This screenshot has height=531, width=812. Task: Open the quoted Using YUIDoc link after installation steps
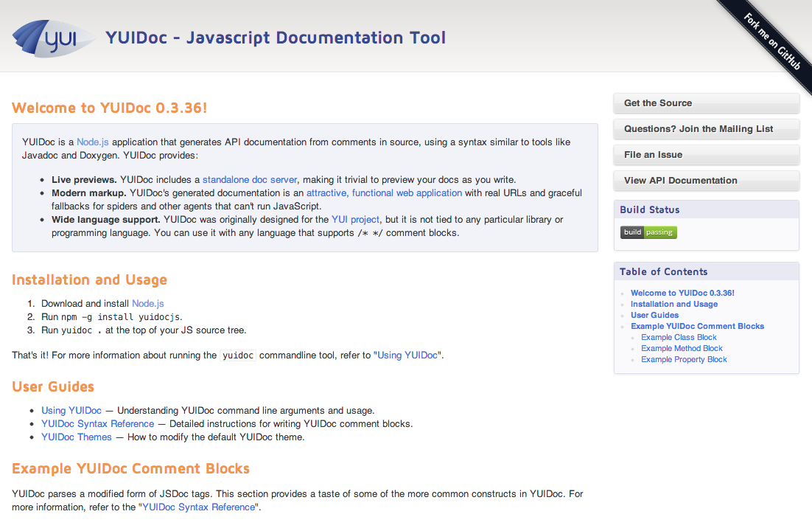point(407,355)
